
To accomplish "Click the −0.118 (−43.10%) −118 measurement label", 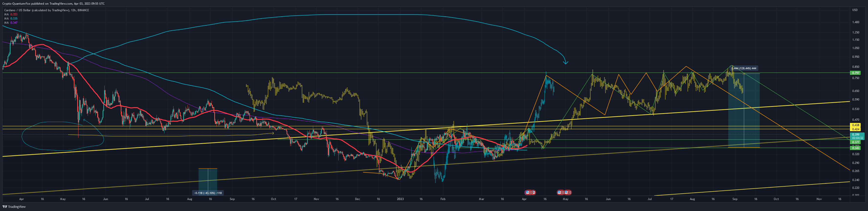I will tap(208, 193).
